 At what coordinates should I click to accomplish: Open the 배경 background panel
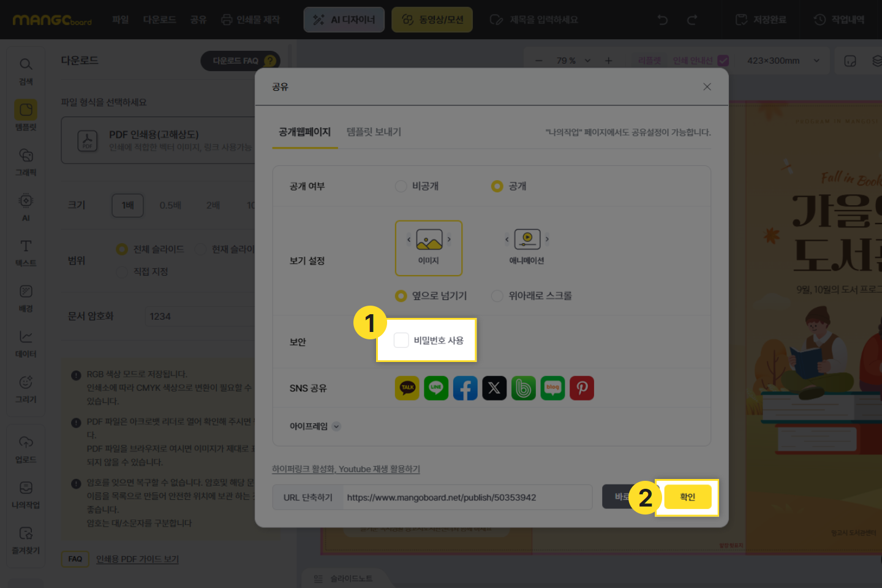(26, 298)
